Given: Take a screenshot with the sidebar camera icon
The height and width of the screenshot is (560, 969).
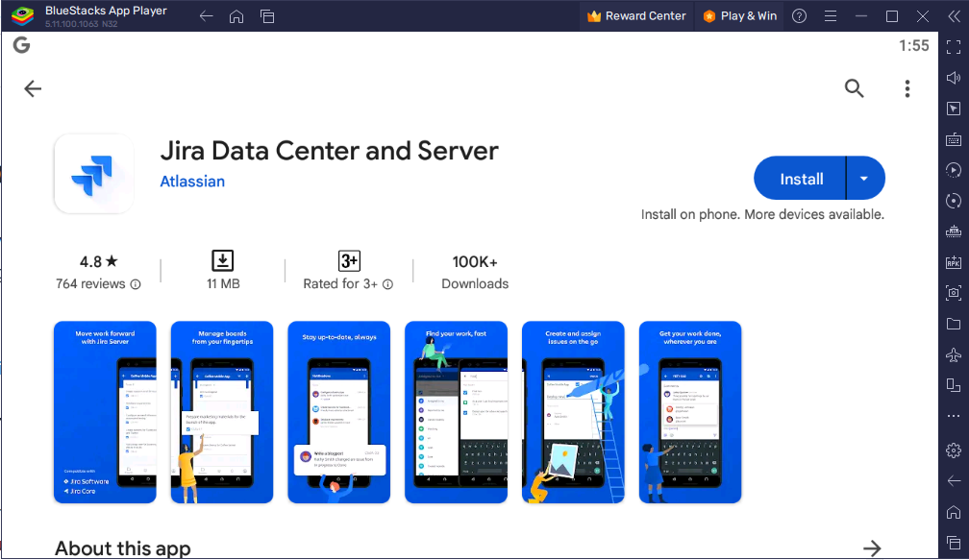Looking at the screenshot, I should [954, 293].
